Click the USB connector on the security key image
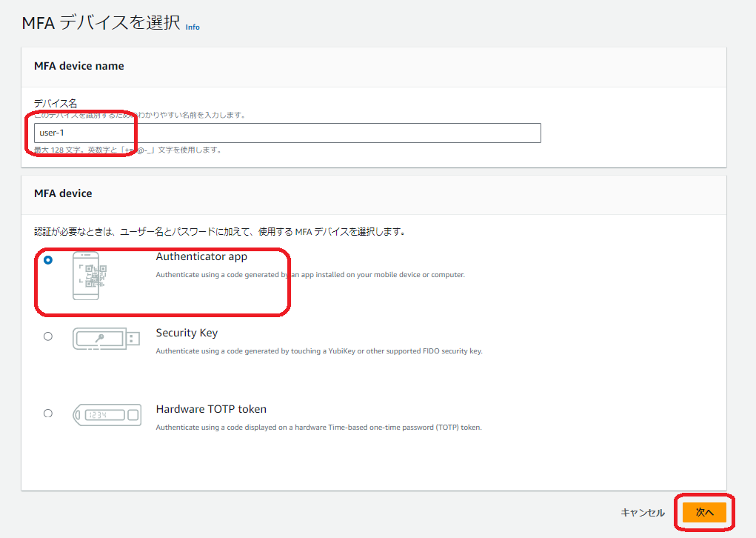This screenshot has width=756, height=538. [x=132, y=339]
